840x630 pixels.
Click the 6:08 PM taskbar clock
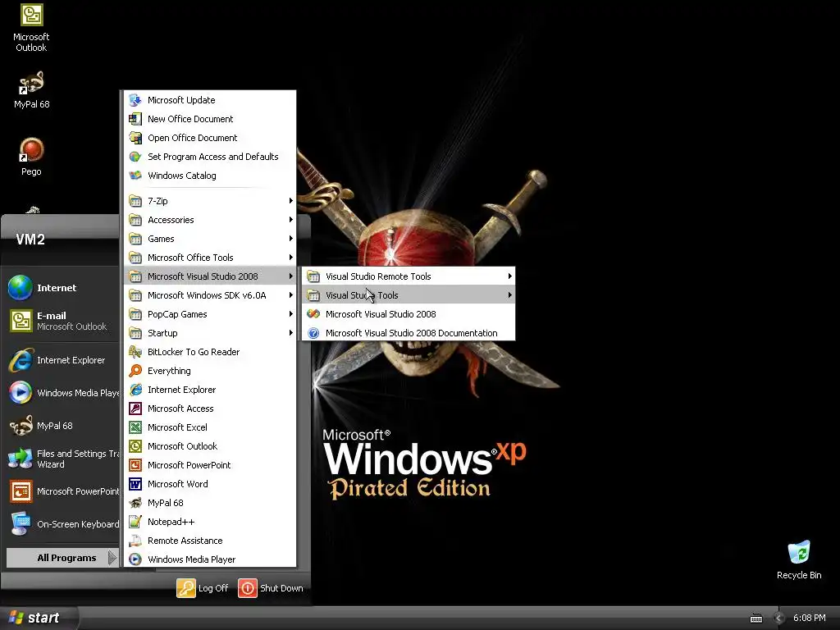coord(809,619)
